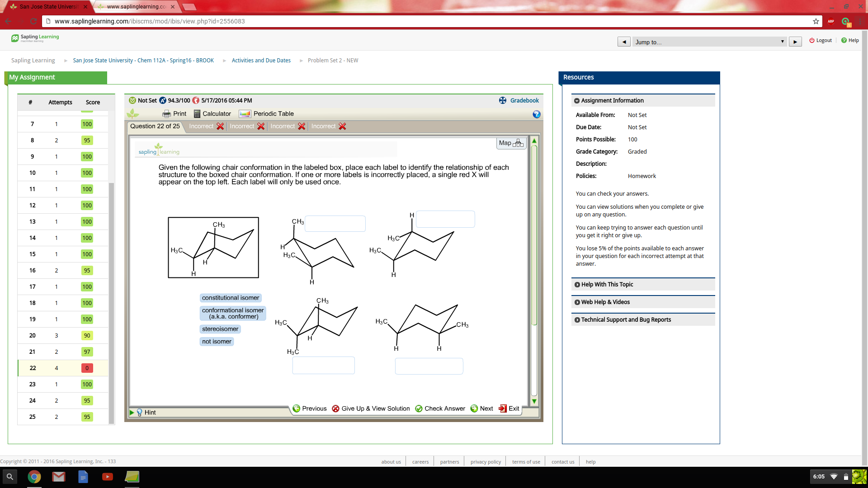Viewport: 868px width, 488px height.
Task: Switch to Question 22 of 25 tab
Action: (x=155, y=126)
